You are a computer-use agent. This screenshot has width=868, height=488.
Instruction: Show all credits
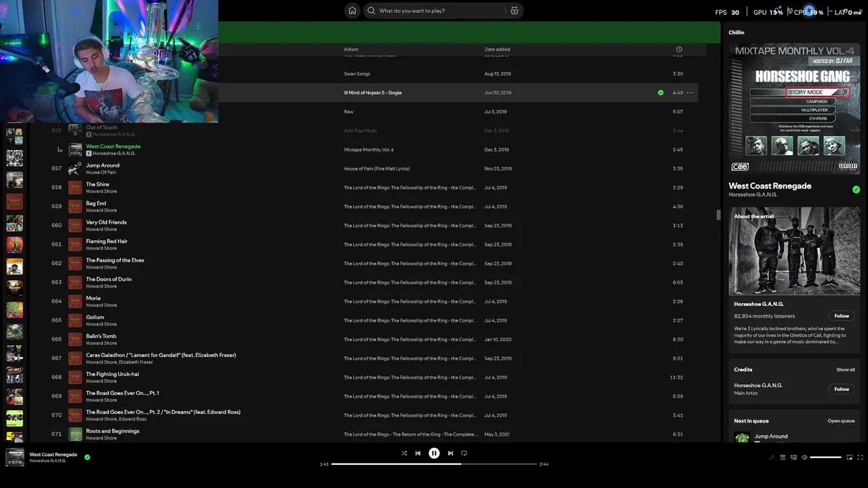coord(846,370)
